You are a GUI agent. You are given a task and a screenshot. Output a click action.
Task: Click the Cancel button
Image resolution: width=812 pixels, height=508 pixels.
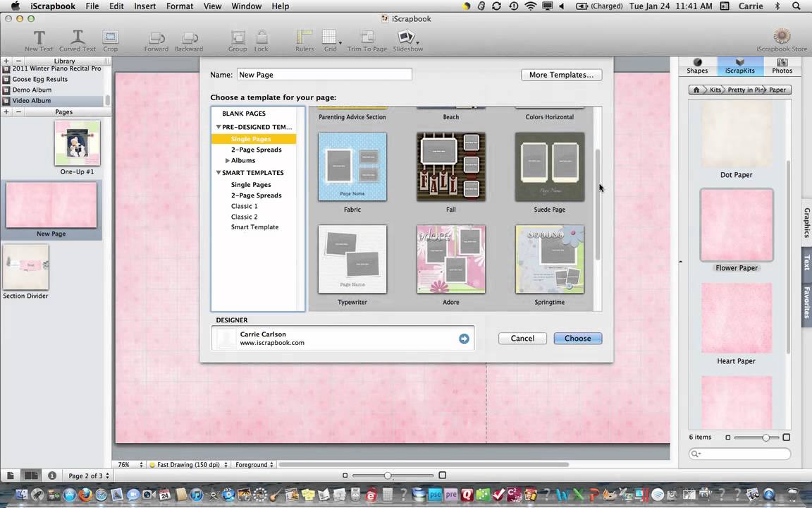tap(522, 339)
